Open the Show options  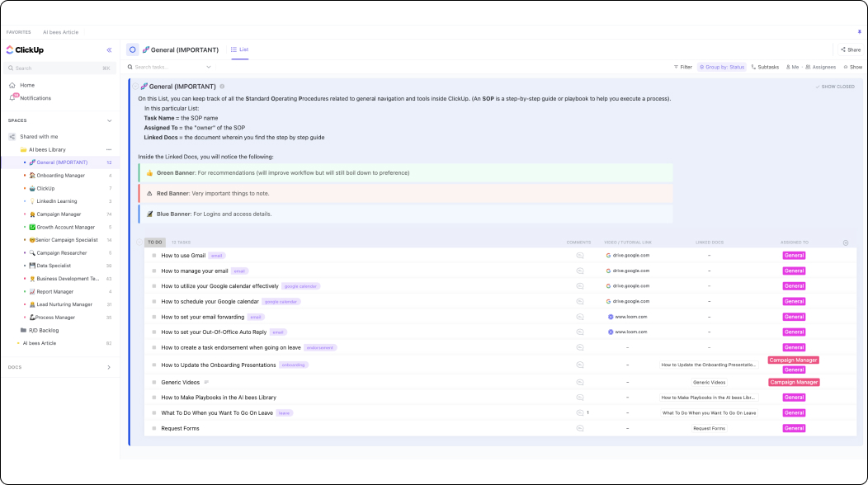853,67
